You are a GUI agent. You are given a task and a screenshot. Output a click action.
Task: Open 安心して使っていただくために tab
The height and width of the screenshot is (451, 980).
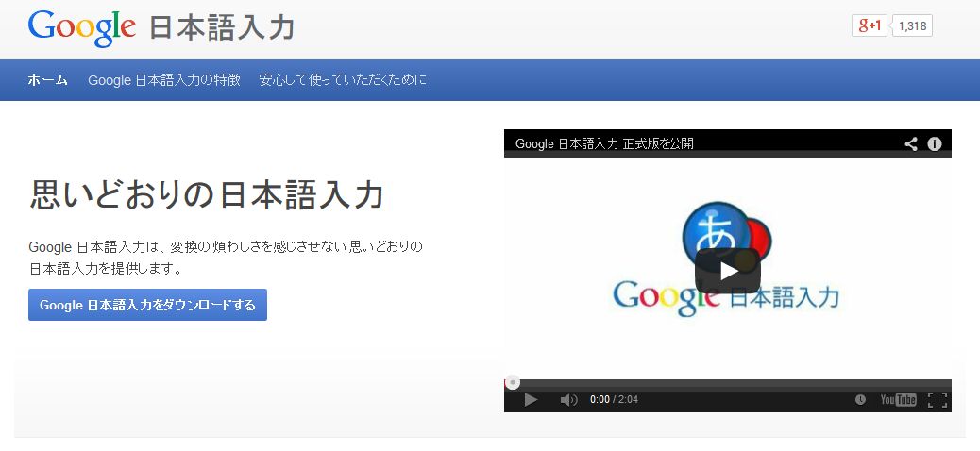click(343, 80)
